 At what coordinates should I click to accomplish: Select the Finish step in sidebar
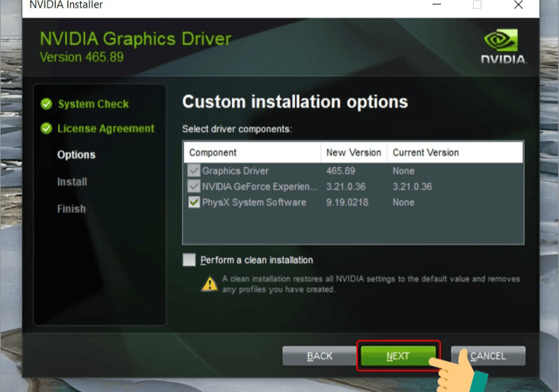tap(71, 209)
